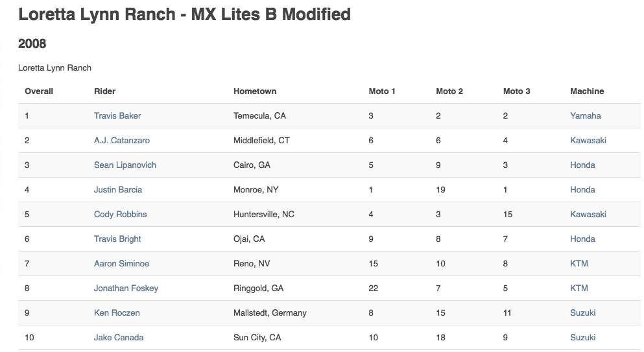Open Suzuki link for Ken Roczen
Viewport: 644px width, 352px height.
coord(583,313)
